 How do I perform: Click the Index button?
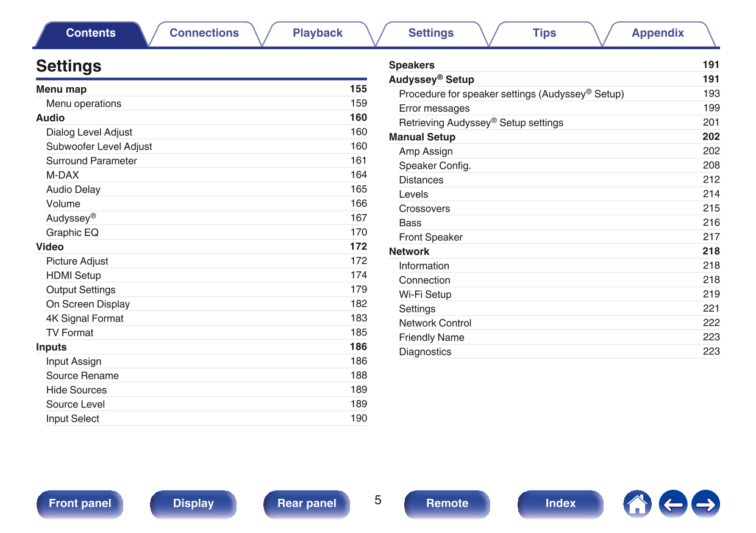[x=560, y=504]
